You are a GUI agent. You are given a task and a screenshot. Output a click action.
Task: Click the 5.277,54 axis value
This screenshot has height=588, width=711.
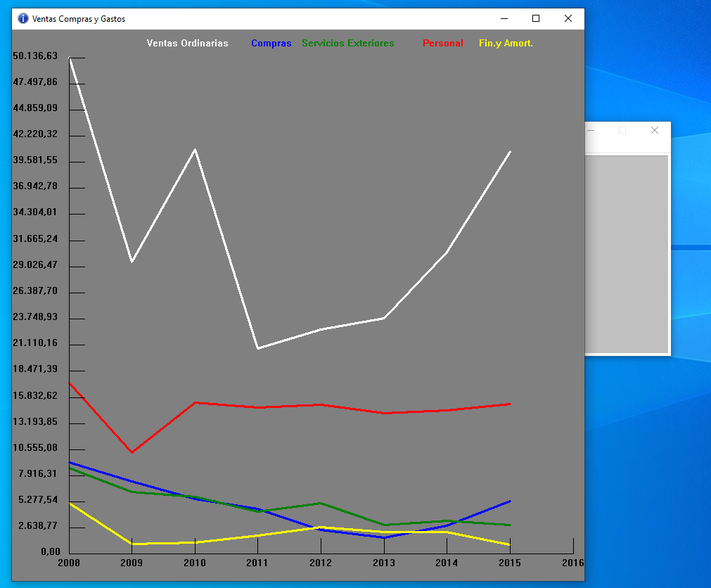click(38, 500)
